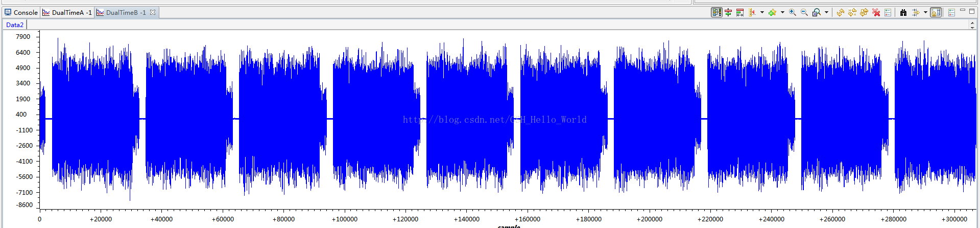Click the red-green align markers icon
This screenshot has width=980, height=228.
pyautogui.click(x=728, y=12)
